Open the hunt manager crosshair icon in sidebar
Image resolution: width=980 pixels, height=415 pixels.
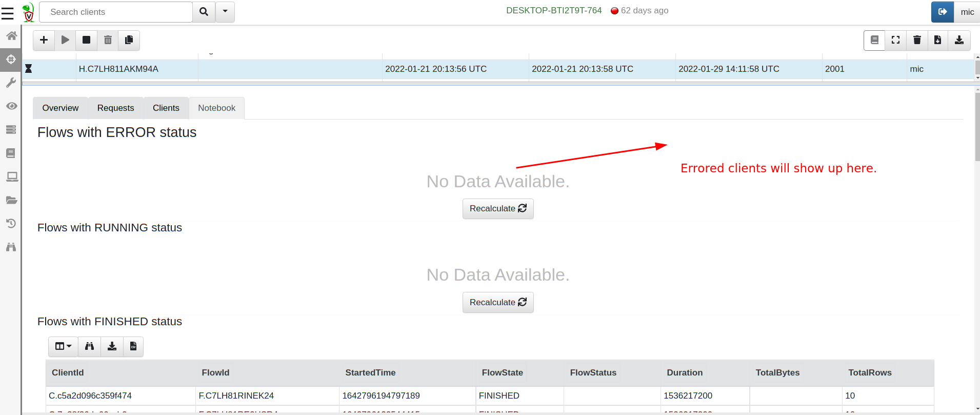click(11, 60)
